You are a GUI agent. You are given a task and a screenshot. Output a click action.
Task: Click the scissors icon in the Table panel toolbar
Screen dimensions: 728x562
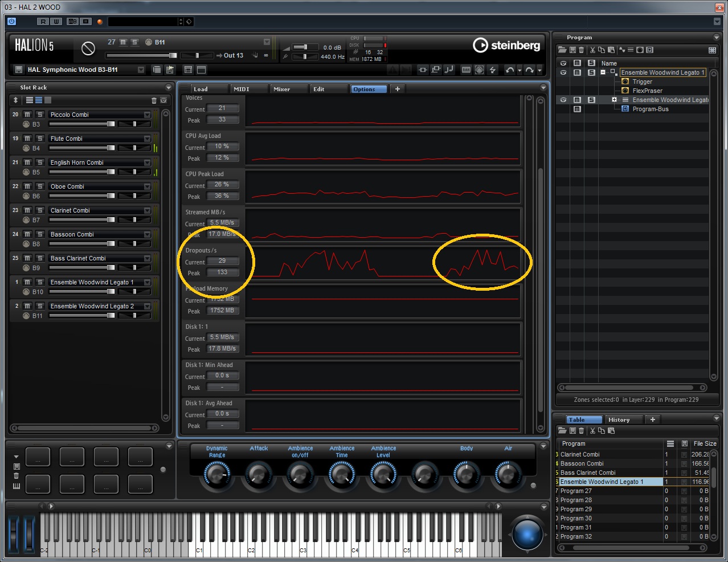[592, 431]
